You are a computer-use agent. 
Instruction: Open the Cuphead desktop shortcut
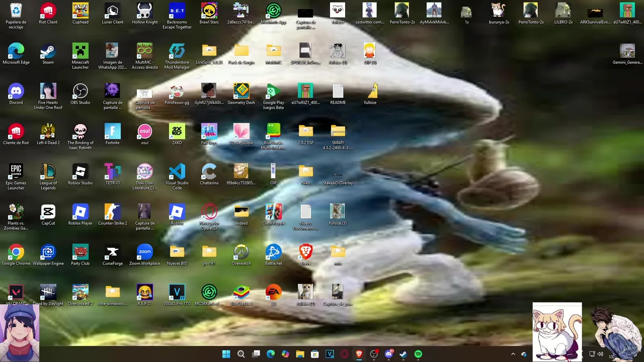[x=80, y=14]
